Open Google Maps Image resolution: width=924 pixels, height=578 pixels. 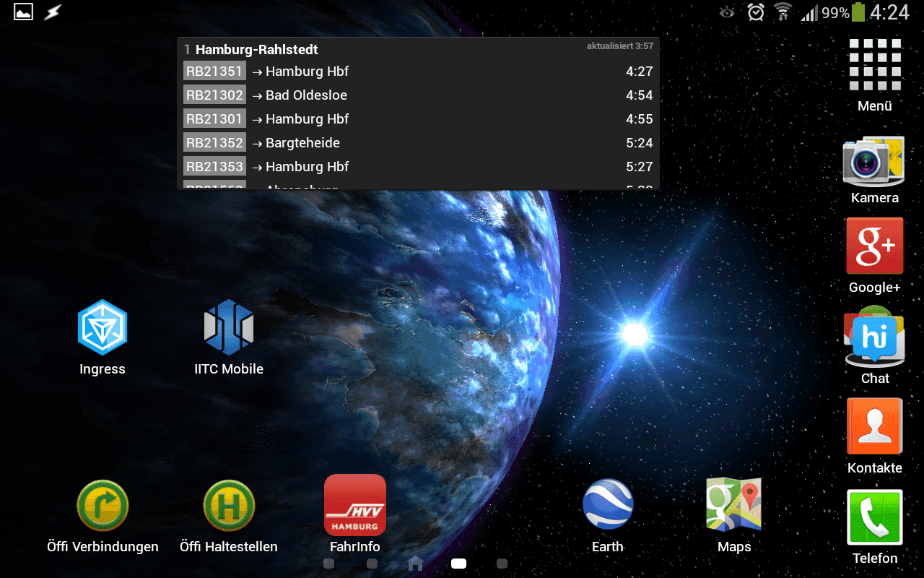[734, 515]
